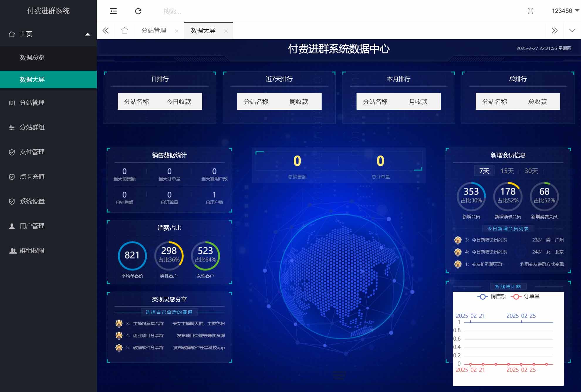The width and height of the screenshot is (581, 392).
Task: Select 点卡充值 in the sidebar
Action: 32,177
